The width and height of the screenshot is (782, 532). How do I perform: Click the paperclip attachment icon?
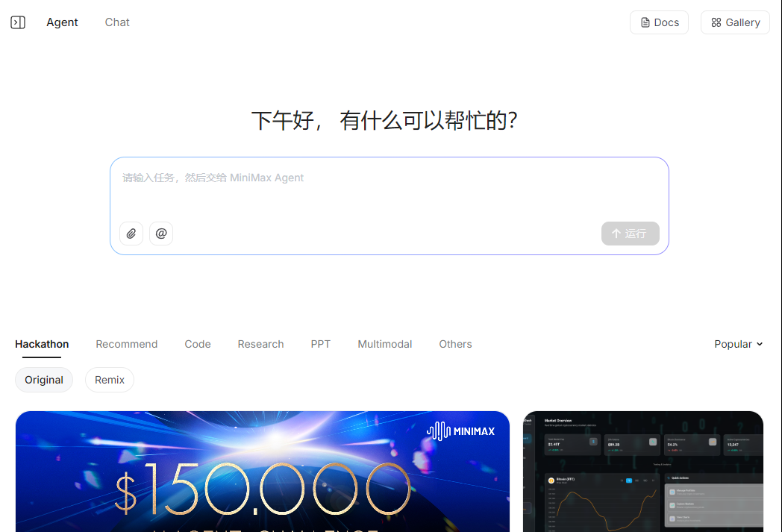[131, 234]
